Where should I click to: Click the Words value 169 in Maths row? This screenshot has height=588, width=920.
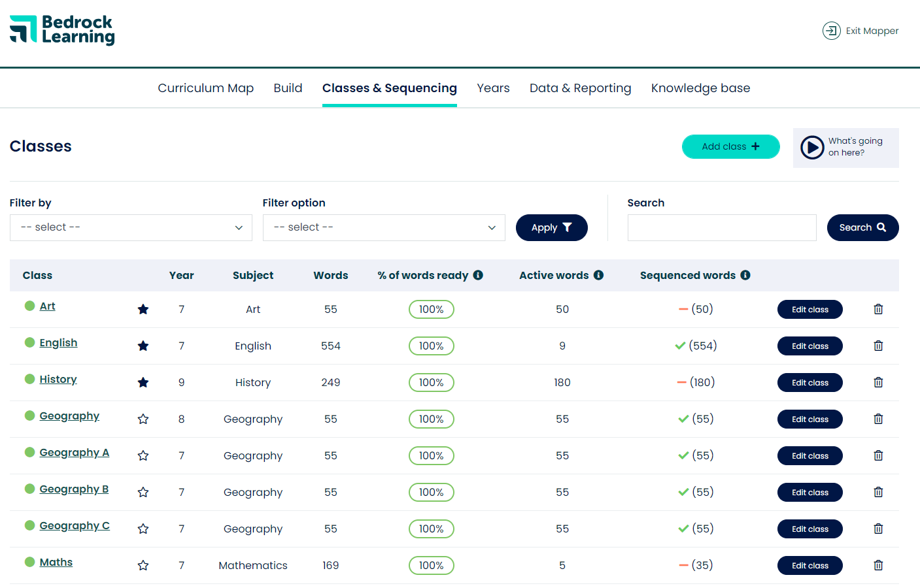pyautogui.click(x=331, y=565)
